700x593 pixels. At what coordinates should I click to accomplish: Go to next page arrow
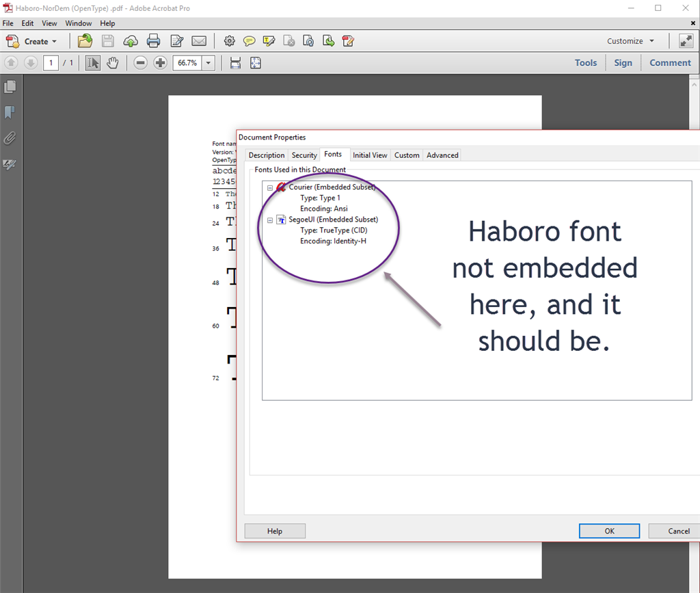[31, 63]
